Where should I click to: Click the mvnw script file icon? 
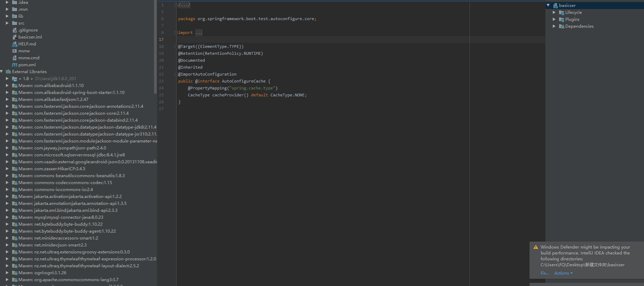pos(15,51)
